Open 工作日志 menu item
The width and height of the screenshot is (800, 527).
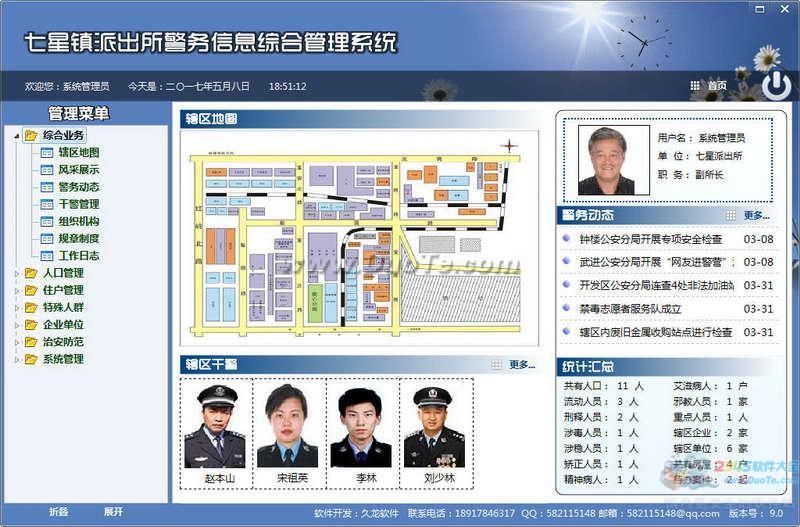point(79,256)
